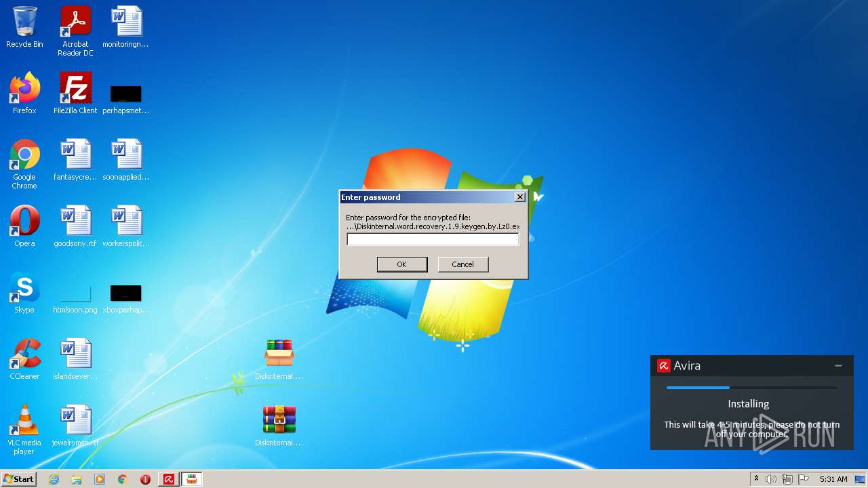Open Action Center flag icon
Image resolution: width=868 pixels, height=488 pixels.
804,479
